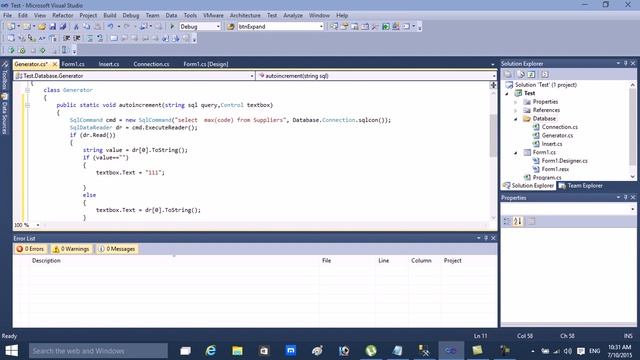
Task: Open Internet Explorer from the taskbar
Action: (211, 351)
